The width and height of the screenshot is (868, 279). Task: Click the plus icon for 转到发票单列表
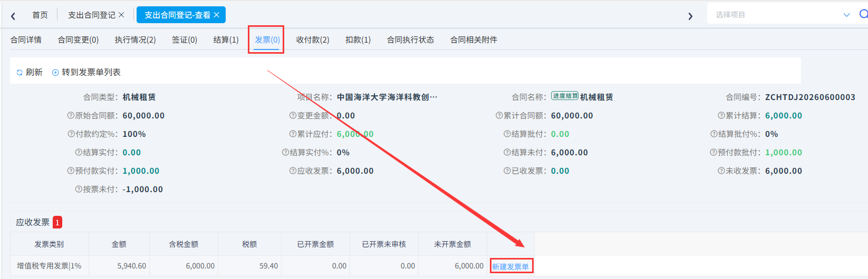(x=55, y=73)
